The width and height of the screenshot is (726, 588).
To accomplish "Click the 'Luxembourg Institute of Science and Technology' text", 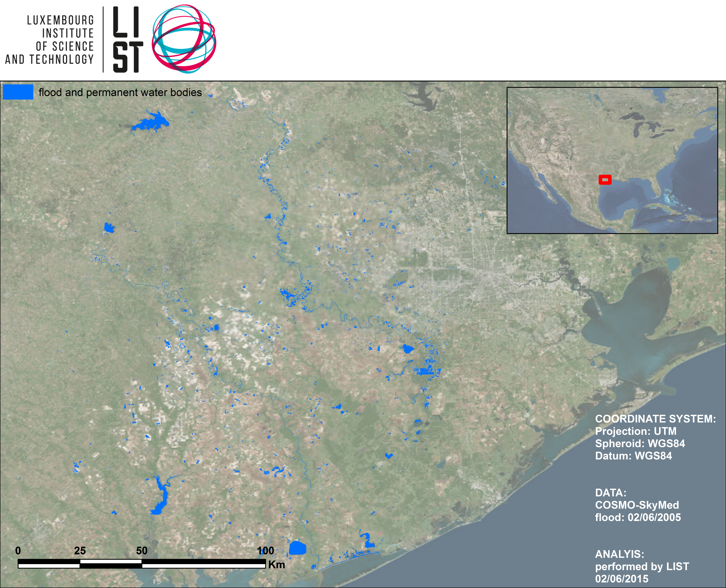I will 49,40.
